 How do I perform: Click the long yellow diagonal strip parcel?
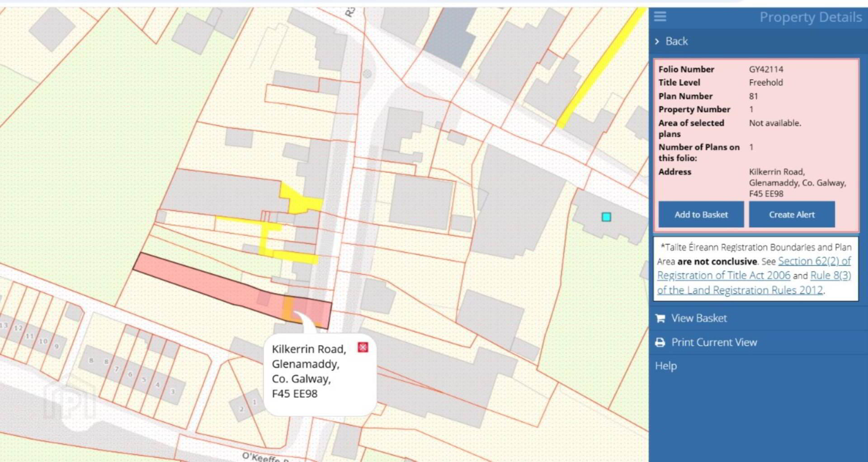(601, 69)
